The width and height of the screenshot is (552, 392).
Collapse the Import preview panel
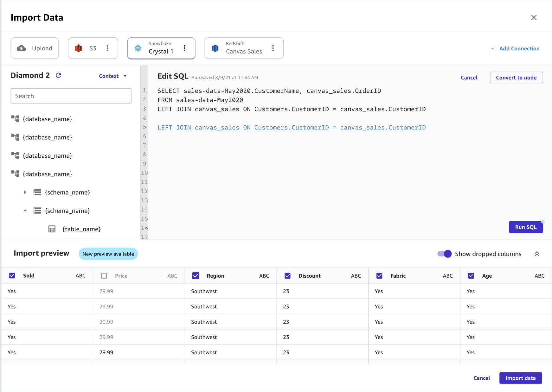537,254
